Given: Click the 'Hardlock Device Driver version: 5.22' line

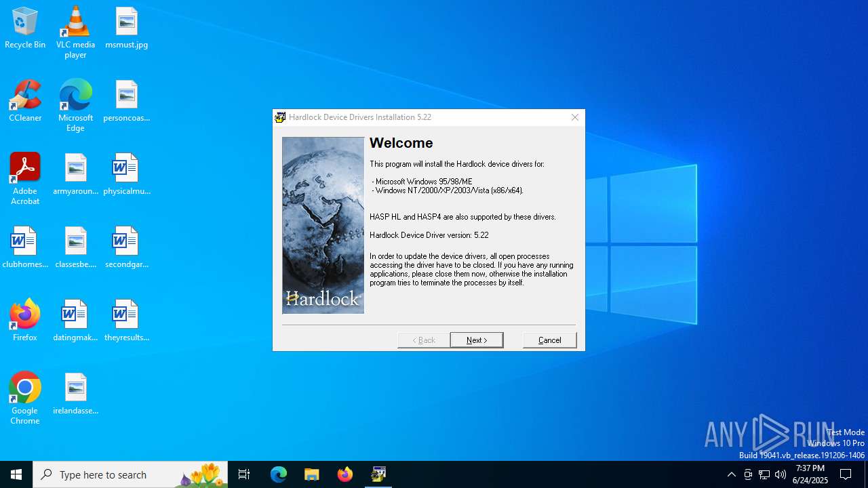Looking at the screenshot, I should click(429, 235).
